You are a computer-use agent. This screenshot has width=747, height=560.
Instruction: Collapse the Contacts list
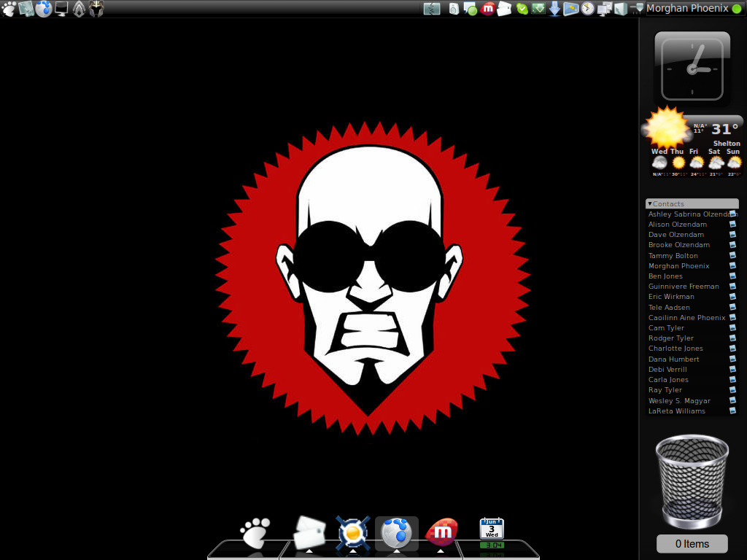pyautogui.click(x=650, y=204)
